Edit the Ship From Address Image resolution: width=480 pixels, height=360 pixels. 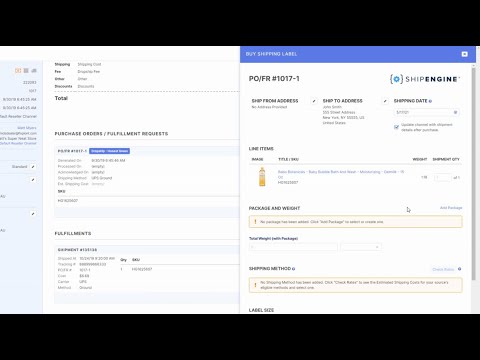(x=314, y=101)
